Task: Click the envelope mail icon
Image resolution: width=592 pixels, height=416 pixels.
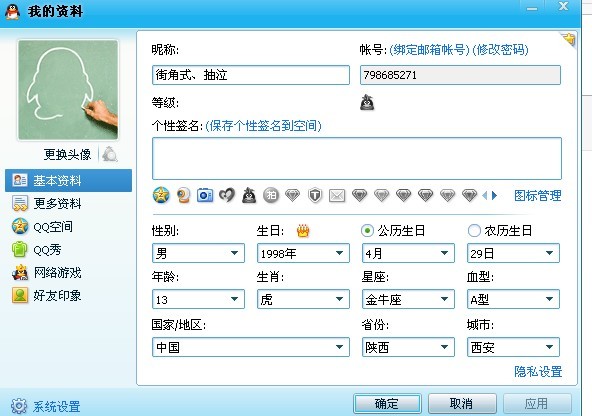Action: coord(337,196)
